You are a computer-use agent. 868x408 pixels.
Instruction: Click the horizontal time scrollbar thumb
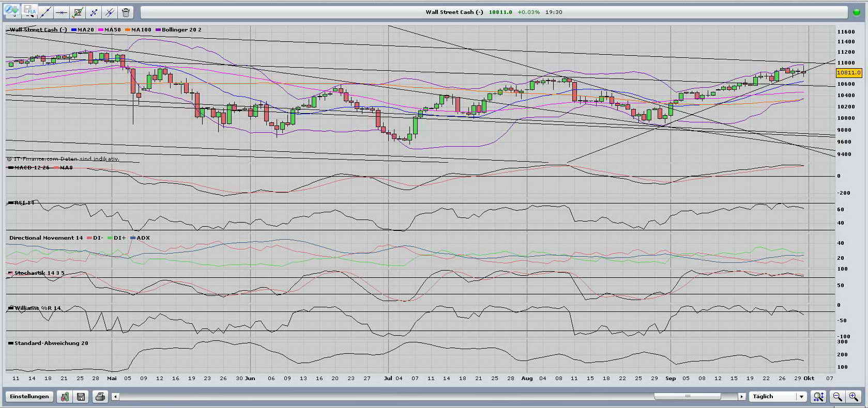coord(687,397)
